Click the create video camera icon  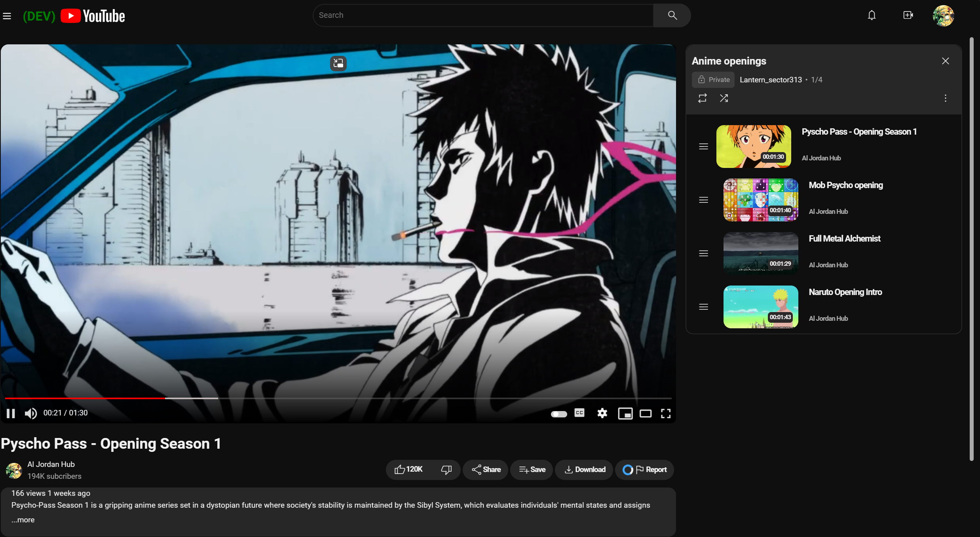[x=908, y=15]
